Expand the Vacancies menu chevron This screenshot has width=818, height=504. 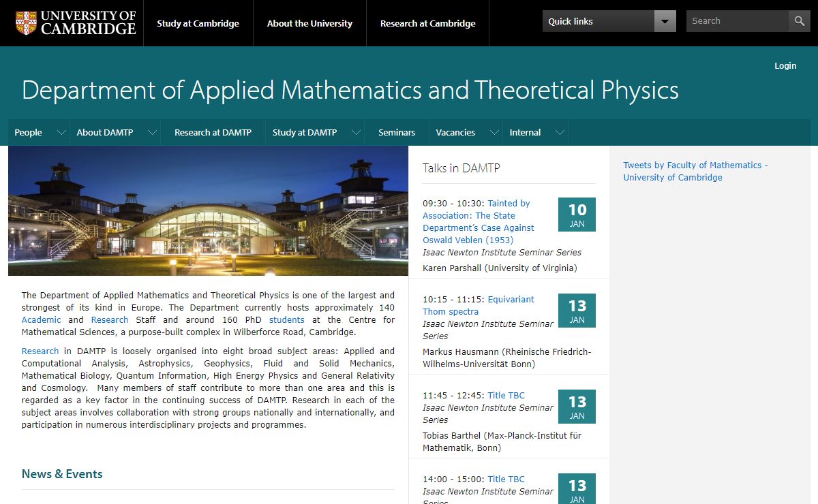click(x=495, y=133)
